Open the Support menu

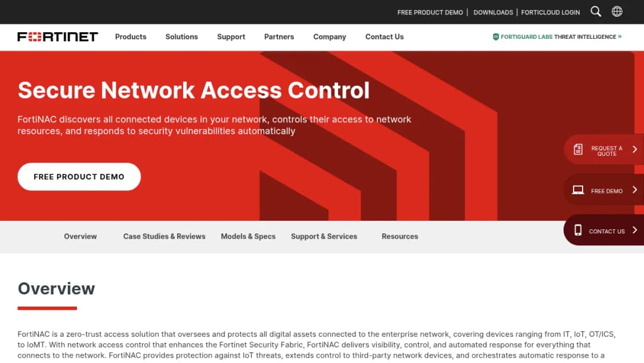click(x=231, y=36)
